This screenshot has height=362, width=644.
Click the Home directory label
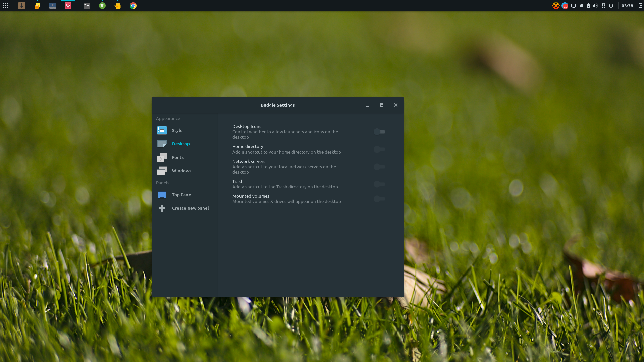coord(248,146)
